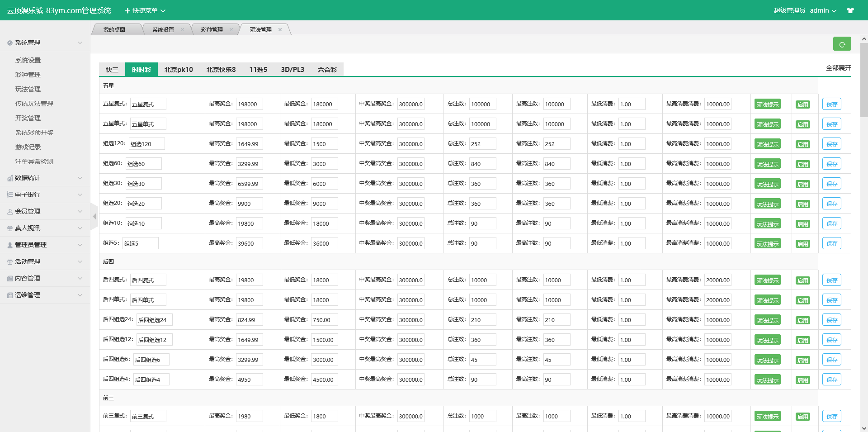Expand the 真人视讯 menu chevron

click(80, 228)
